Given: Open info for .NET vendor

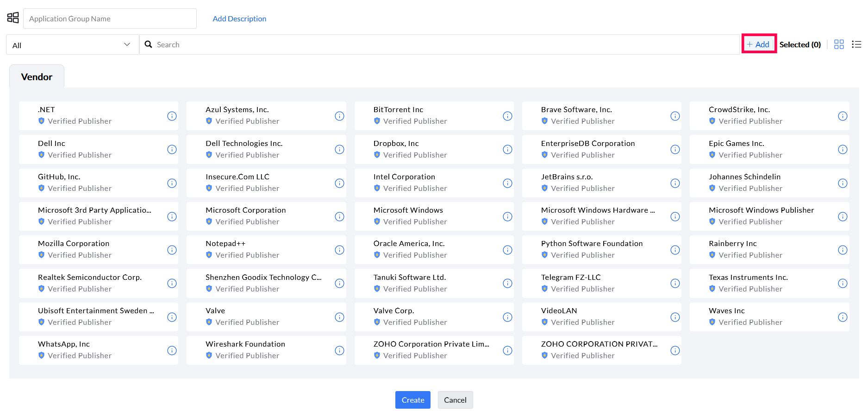Looking at the screenshot, I should click(172, 116).
